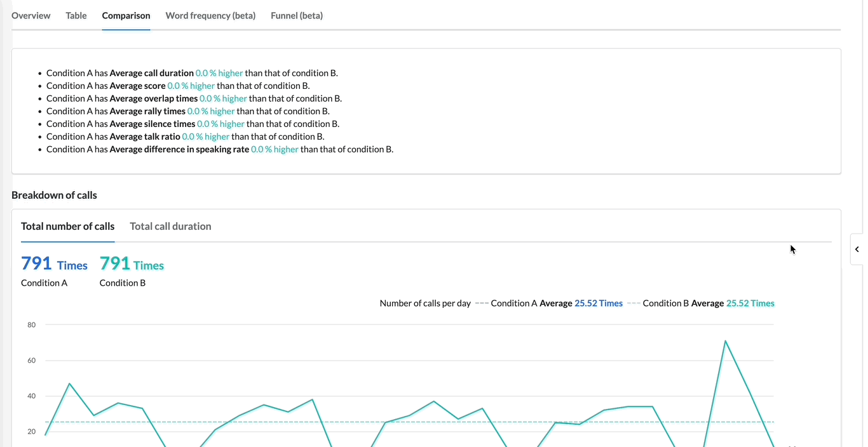
Task: Expand the collapsed side panel arrow
Action: pyautogui.click(x=857, y=250)
